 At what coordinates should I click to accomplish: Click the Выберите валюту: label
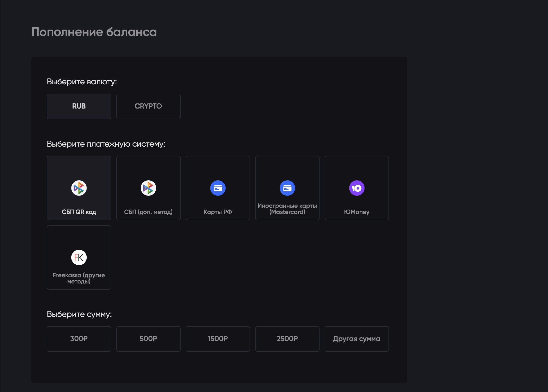click(x=82, y=82)
